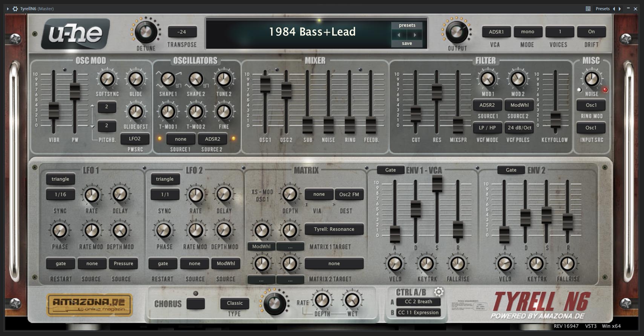Open LFO 1 triangle waveform selector
Image resolution: width=644 pixels, height=336 pixels.
60,179
